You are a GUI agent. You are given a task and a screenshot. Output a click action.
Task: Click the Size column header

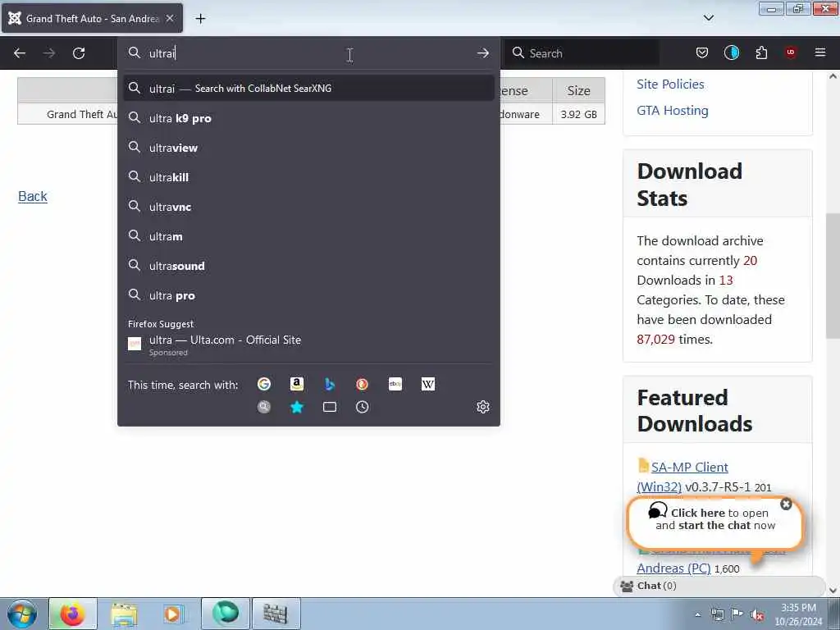[578, 90]
